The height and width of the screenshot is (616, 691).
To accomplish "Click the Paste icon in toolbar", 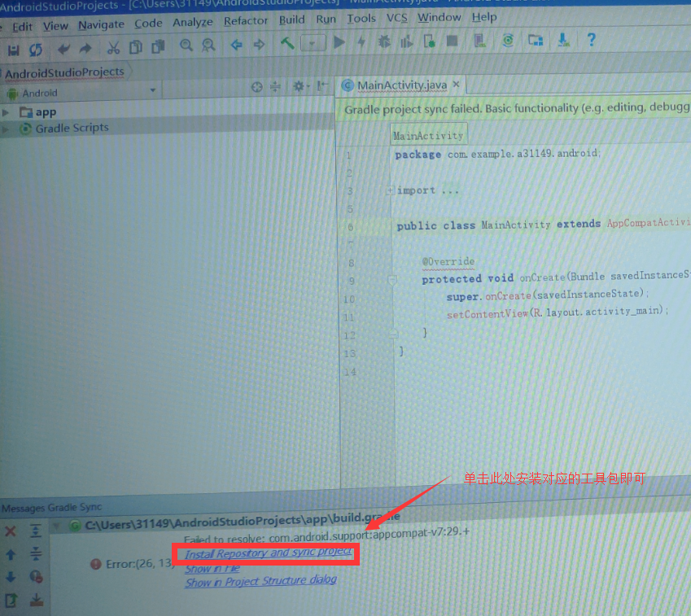I will 158,46.
